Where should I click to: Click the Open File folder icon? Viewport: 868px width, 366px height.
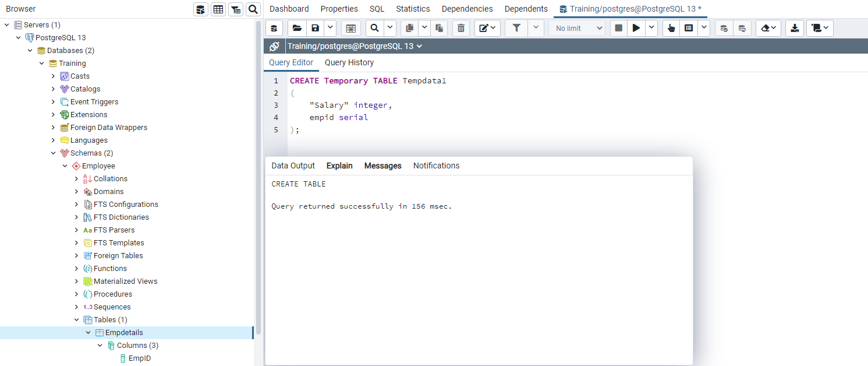click(x=297, y=28)
